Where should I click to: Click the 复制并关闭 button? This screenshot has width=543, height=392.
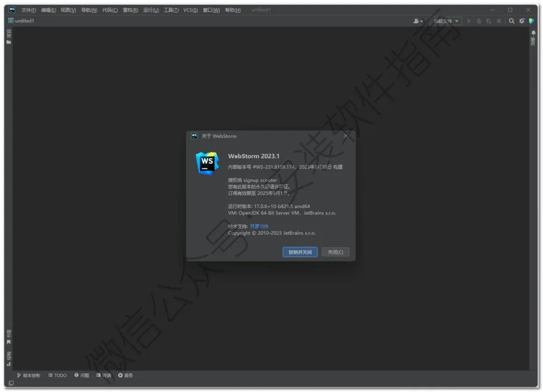pos(300,252)
